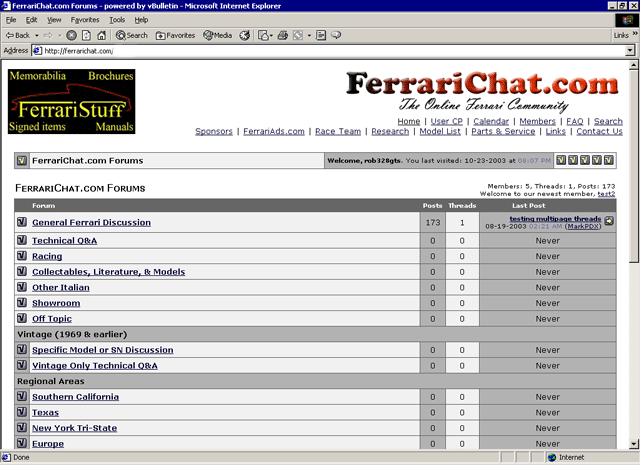Show browsing History via toolbar icon

(x=244, y=36)
